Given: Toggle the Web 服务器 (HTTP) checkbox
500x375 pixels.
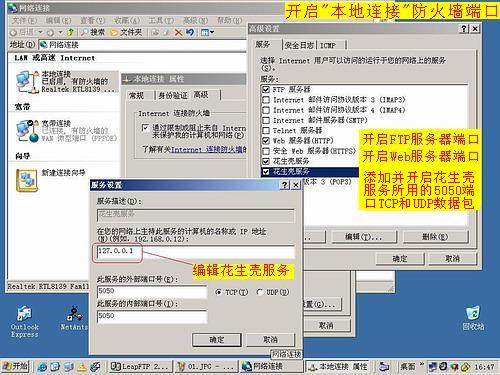Looking at the screenshot, I should (x=266, y=141).
